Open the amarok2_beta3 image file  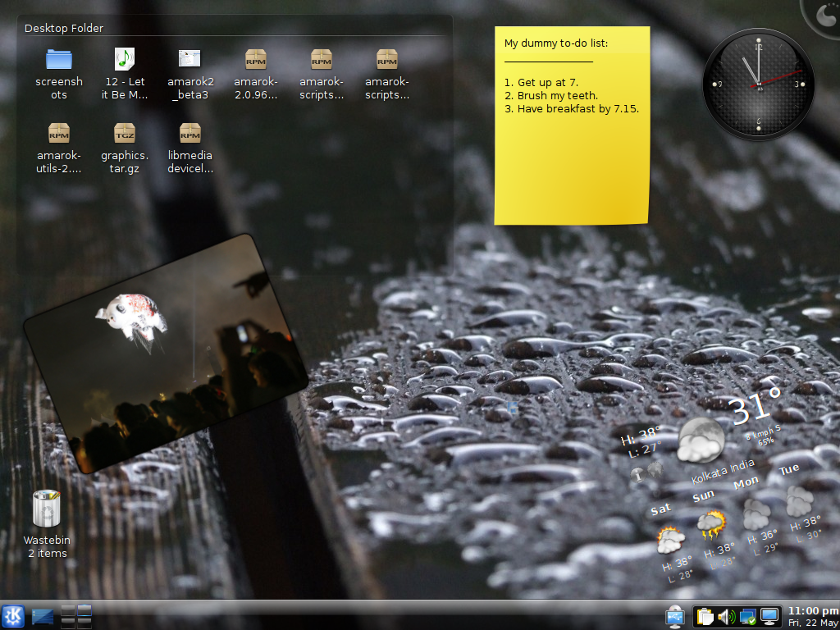(x=189, y=59)
